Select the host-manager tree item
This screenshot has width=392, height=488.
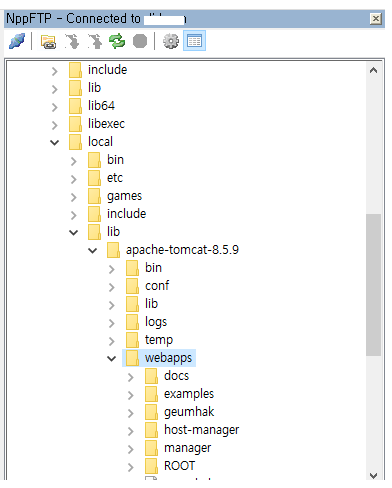coord(202,430)
